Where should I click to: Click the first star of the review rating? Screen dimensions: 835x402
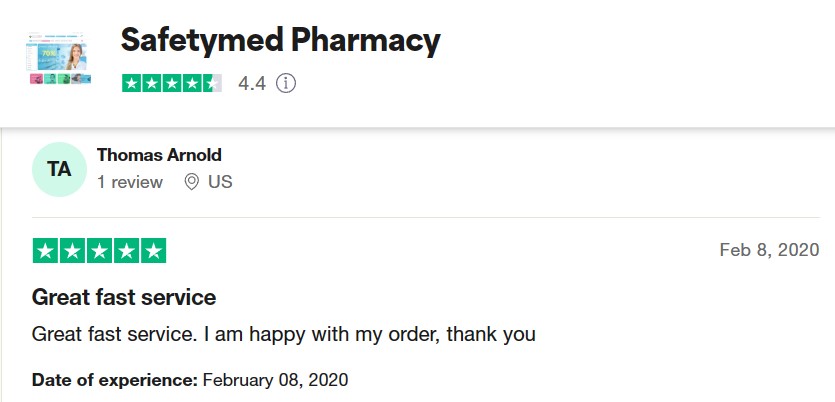pos(46,251)
